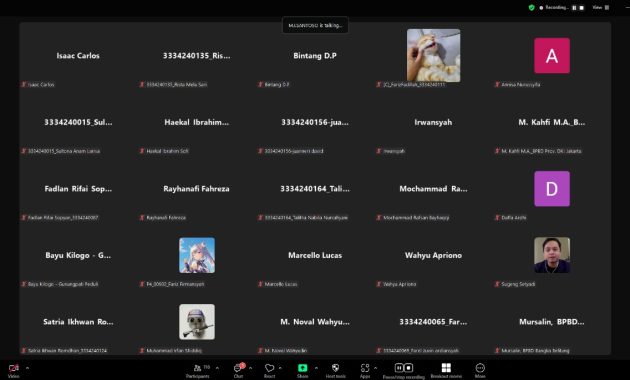Select the '3334240164_Tali...' participant tile
Viewport: 630px width, 380px height.
coord(315,189)
